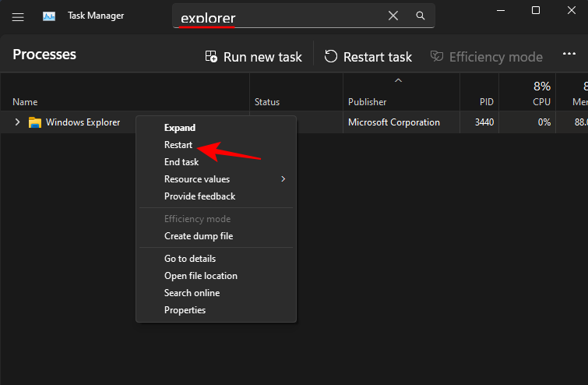Viewport: 588px width, 385px height.
Task: Click the search magnifier icon
Action: (421, 16)
